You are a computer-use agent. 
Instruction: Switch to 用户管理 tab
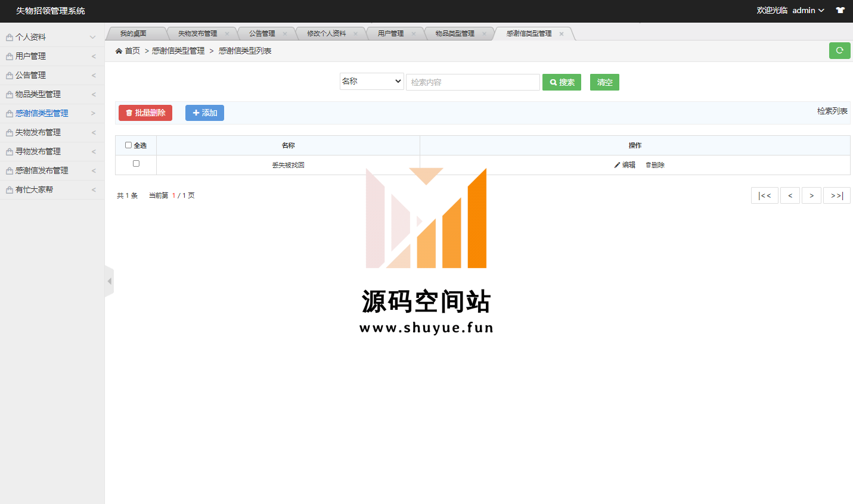click(x=390, y=34)
